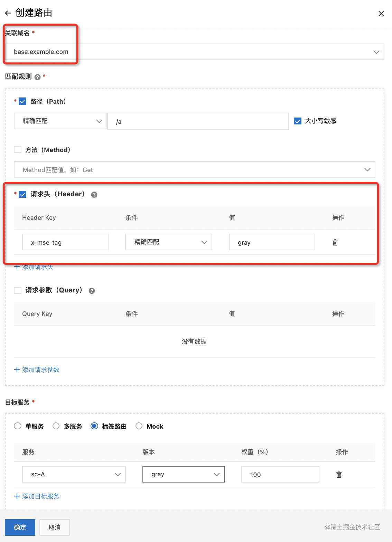The image size is (392, 542).
Task: Open the gray version dropdown
Action: point(184,474)
